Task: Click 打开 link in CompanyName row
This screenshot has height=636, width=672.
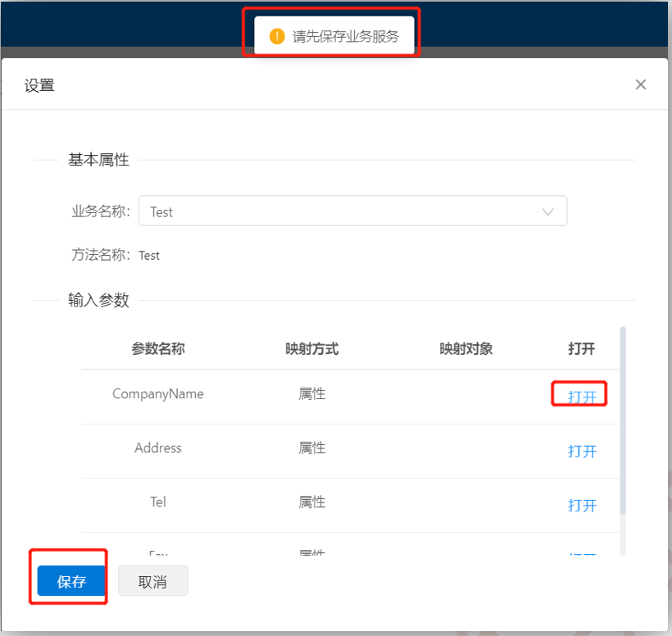Action: (x=582, y=397)
